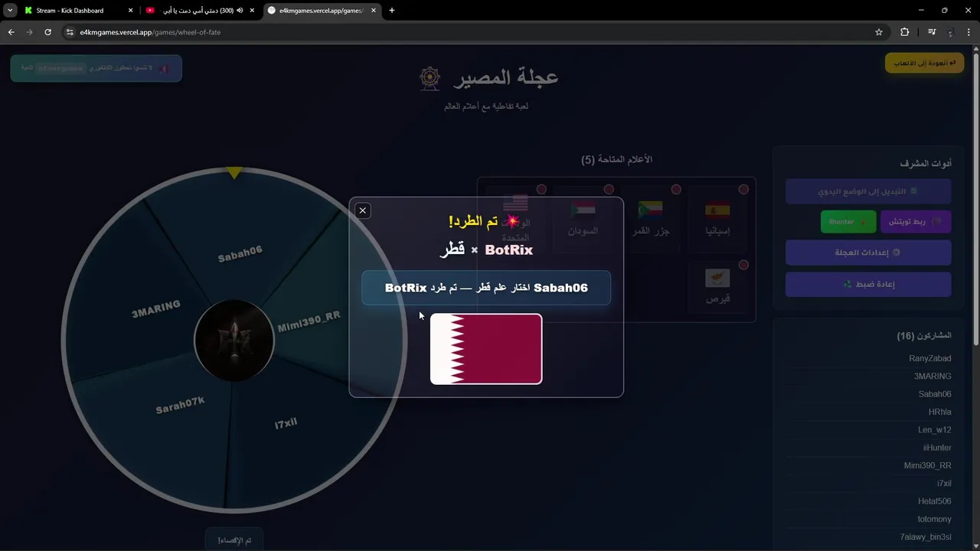
Task: Toggle the Sudan card radio circle
Action: point(609,189)
